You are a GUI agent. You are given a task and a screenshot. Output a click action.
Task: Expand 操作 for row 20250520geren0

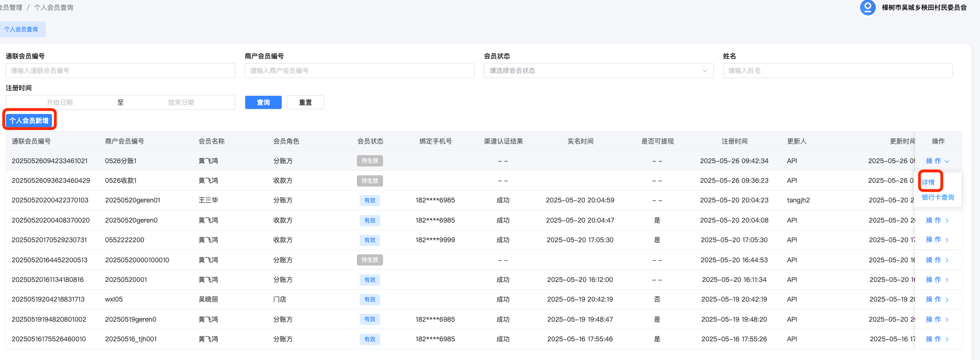coord(937,220)
